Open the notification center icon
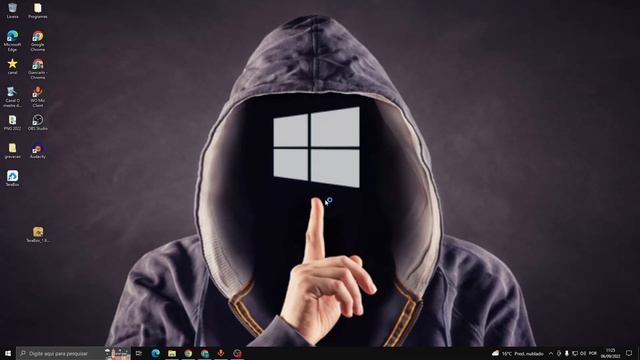This screenshot has width=640, height=360. 629,353
